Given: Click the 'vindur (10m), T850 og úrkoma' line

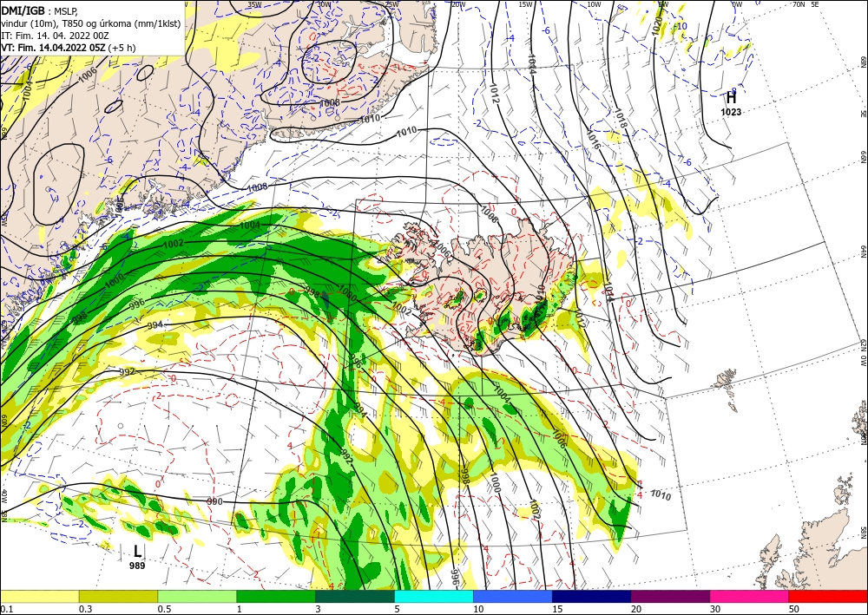Looking at the screenshot, I should (91, 23).
